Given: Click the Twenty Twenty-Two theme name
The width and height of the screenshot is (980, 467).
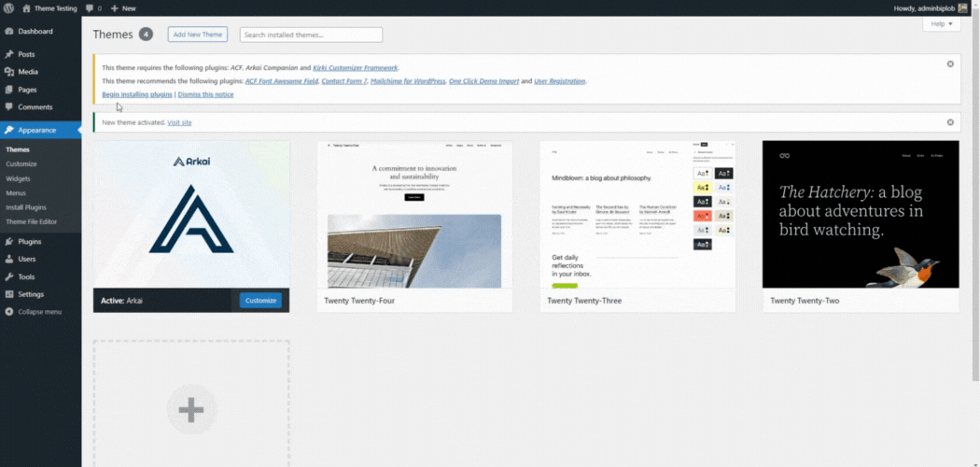Looking at the screenshot, I should 805,301.
